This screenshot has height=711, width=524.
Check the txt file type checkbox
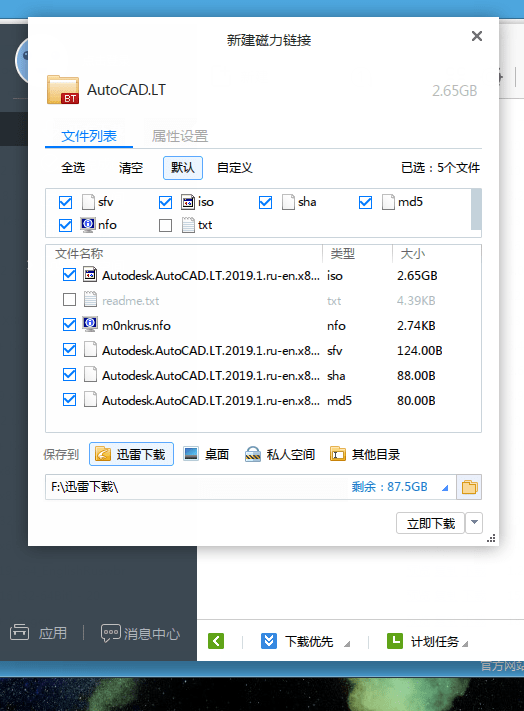click(165, 225)
